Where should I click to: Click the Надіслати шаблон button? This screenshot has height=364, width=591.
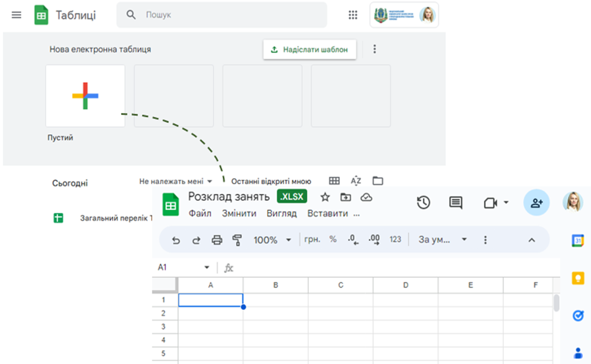pyautogui.click(x=309, y=50)
